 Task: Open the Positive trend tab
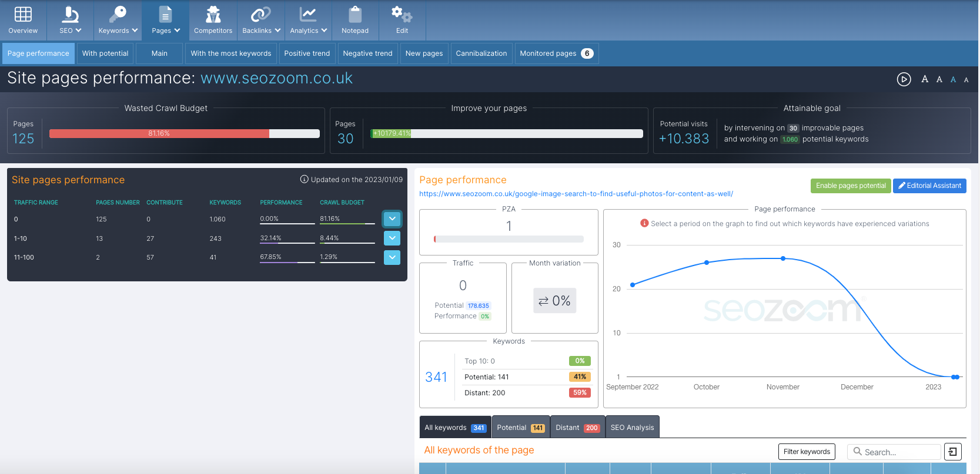tap(307, 53)
